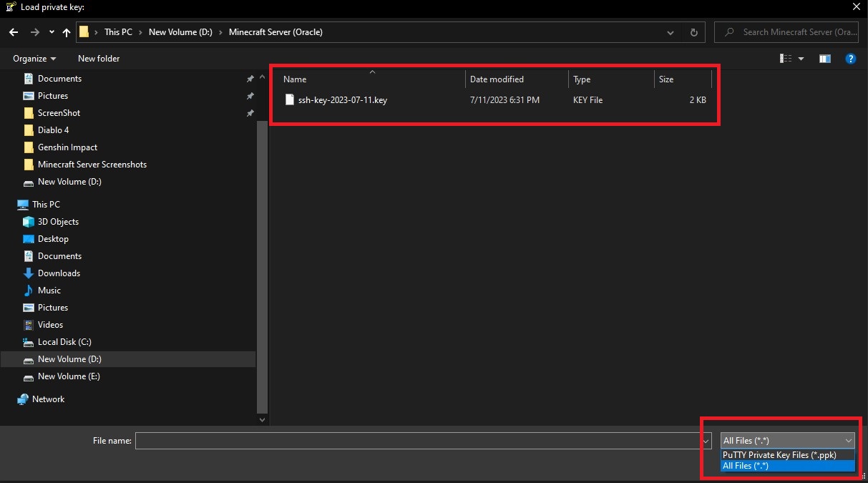Image resolution: width=868 pixels, height=483 pixels.
Task: Open 3D Objects folder in sidebar
Action: tap(57, 222)
